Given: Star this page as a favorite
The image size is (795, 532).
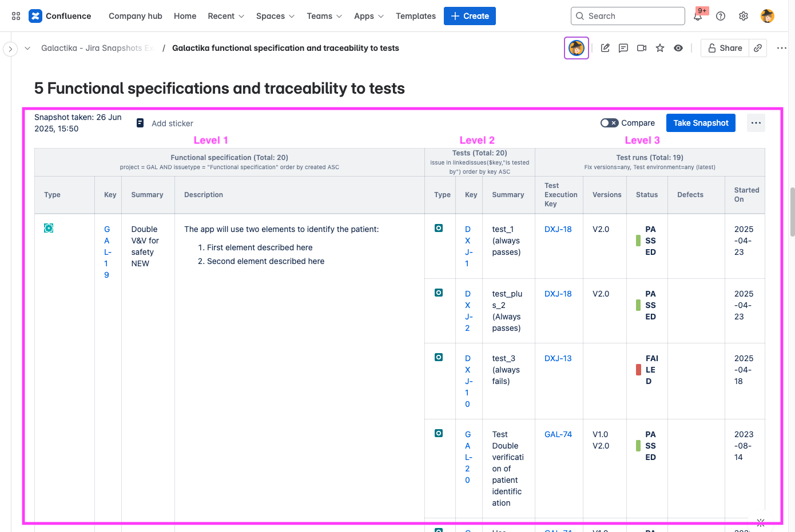Looking at the screenshot, I should [x=659, y=48].
